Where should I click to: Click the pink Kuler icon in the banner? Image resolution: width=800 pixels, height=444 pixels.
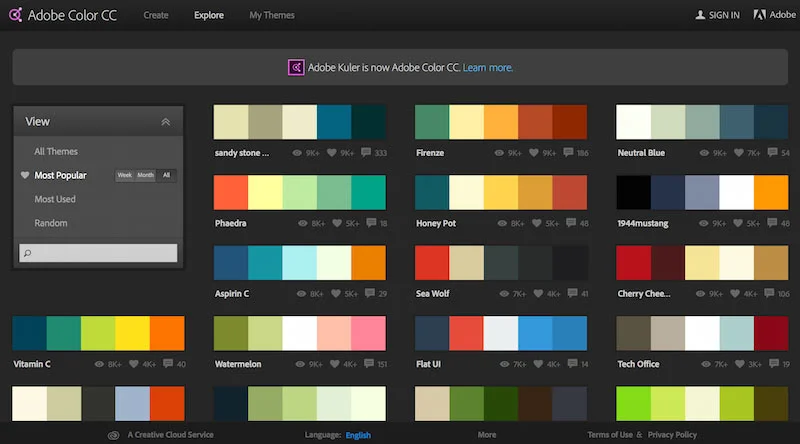[296, 67]
